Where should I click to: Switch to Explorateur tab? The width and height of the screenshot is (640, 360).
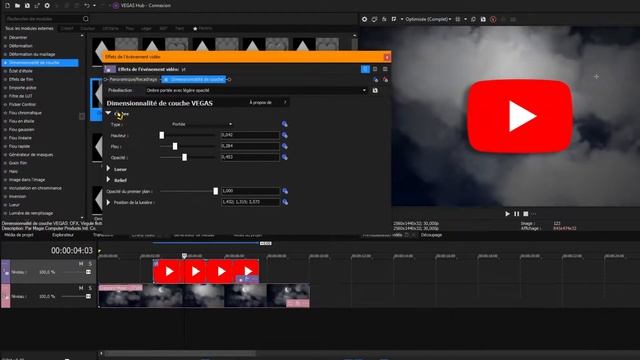pos(63,235)
